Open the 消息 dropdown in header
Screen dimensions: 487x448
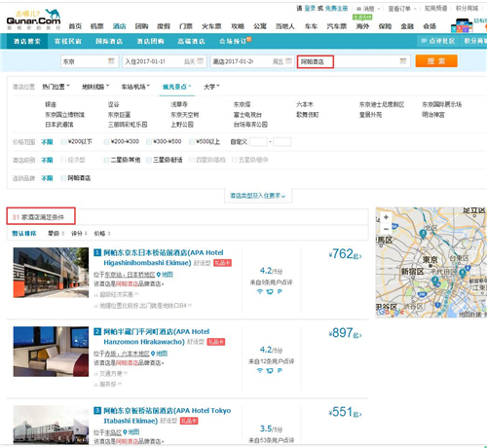coord(368,9)
